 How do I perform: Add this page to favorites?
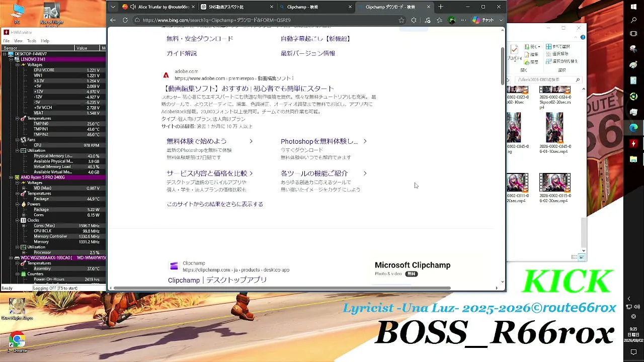(x=401, y=20)
